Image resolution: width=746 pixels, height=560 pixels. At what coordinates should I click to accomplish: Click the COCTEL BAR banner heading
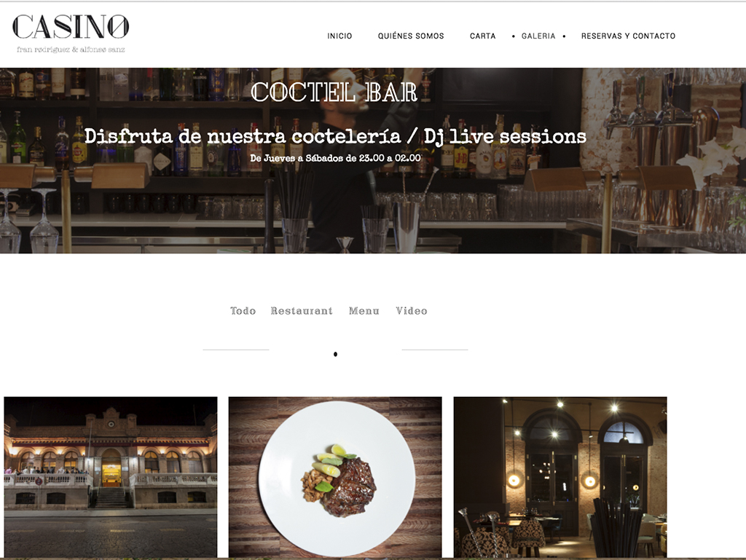point(334,92)
